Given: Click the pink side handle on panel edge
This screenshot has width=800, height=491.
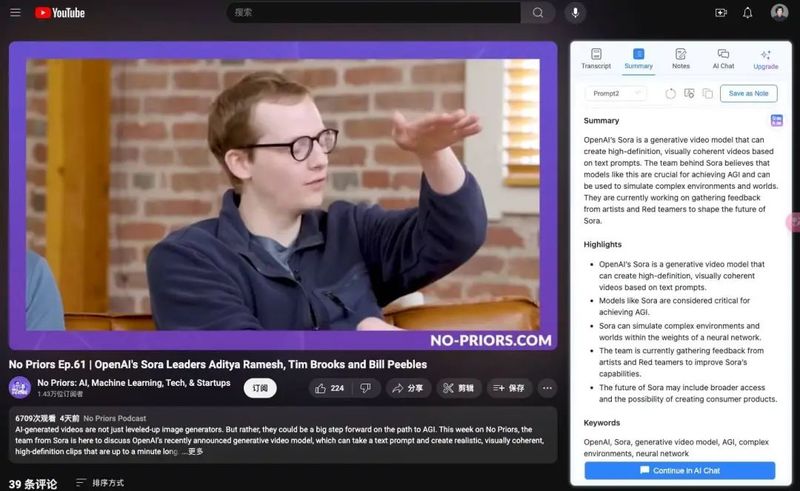Looking at the screenshot, I should coord(794,222).
